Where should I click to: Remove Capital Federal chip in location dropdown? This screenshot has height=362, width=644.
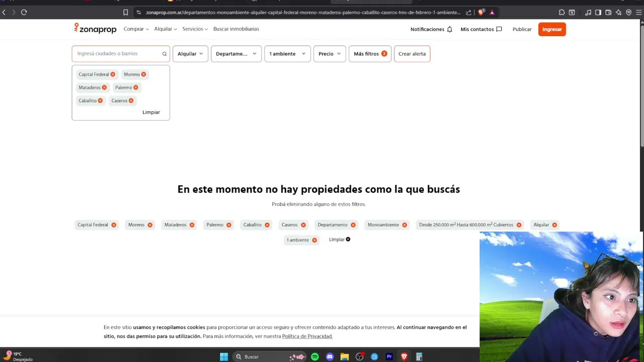113,74
